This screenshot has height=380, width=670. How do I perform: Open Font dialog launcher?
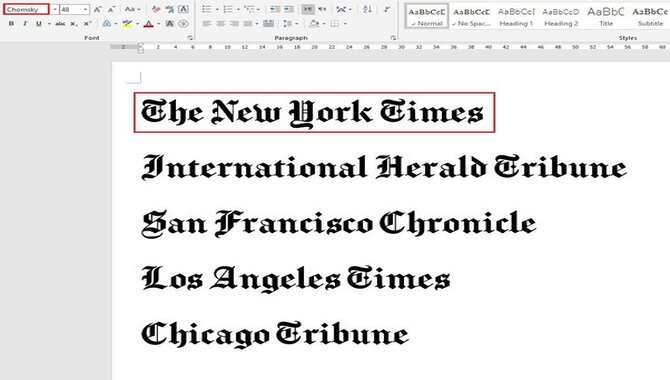(x=189, y=38)
